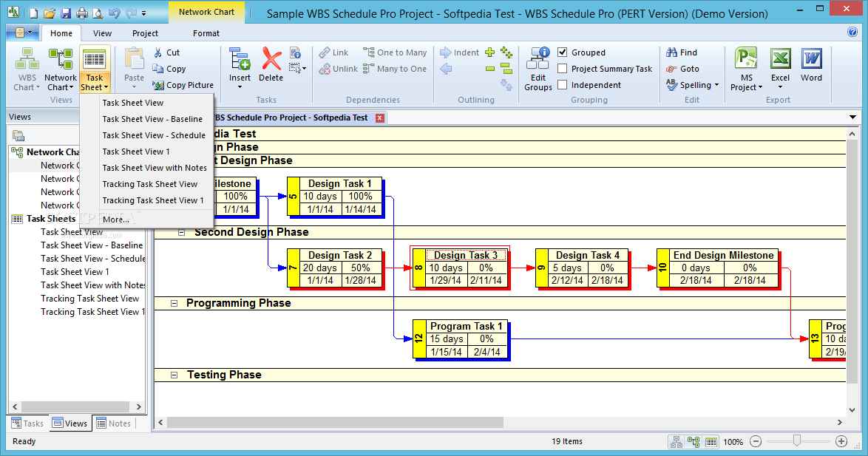
Task: Open task information icon beside Delete
Action: click(296, 52)
